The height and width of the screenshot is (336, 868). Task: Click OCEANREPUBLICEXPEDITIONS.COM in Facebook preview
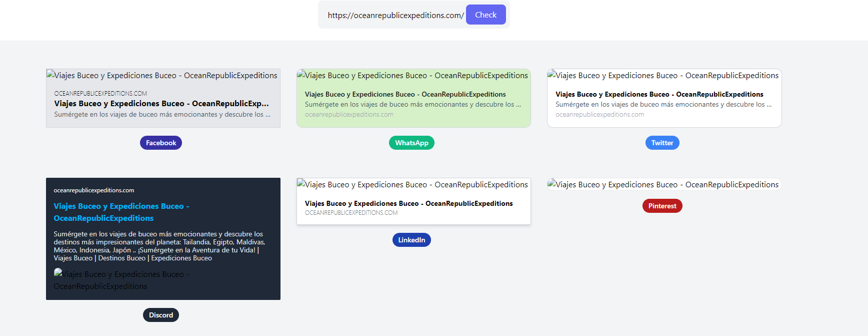pos(100,93)
